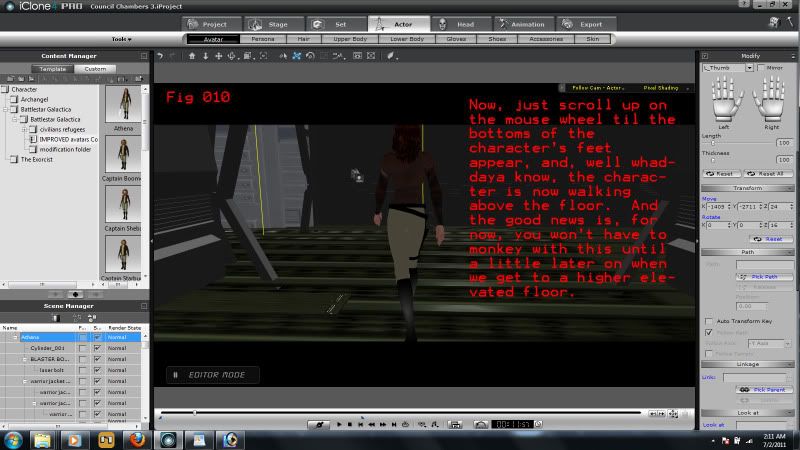Expand the civilians refugees folder

pos(24,130)
